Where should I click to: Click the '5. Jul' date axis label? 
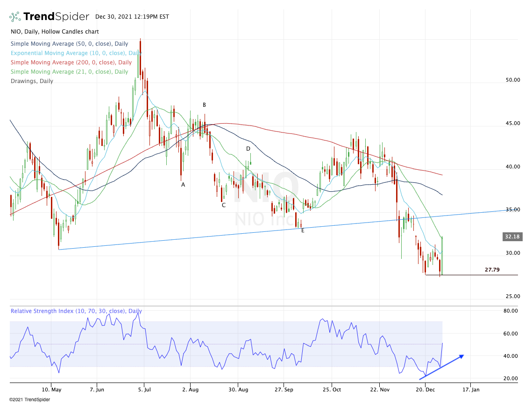(144, 390)
